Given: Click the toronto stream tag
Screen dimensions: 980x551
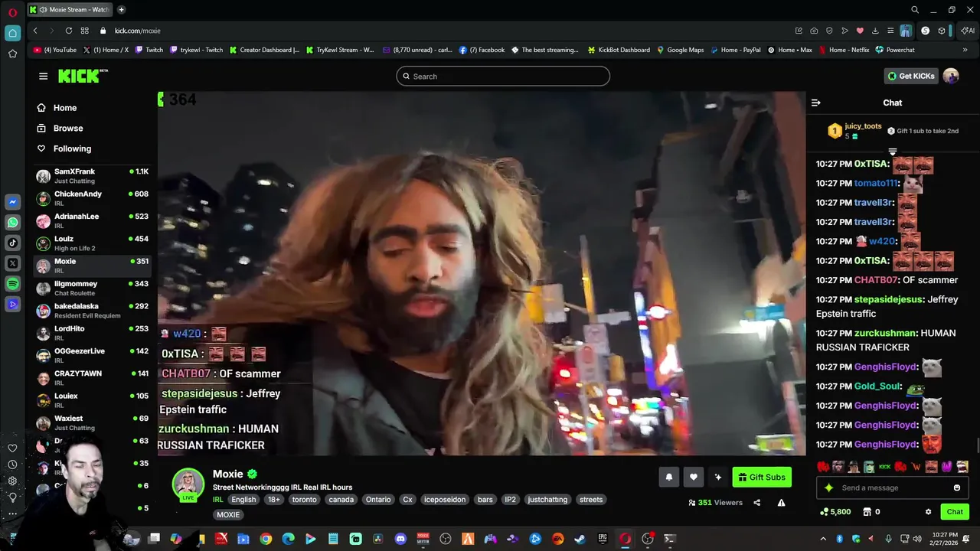Looking at the screenshot, I should coord(304,500).
